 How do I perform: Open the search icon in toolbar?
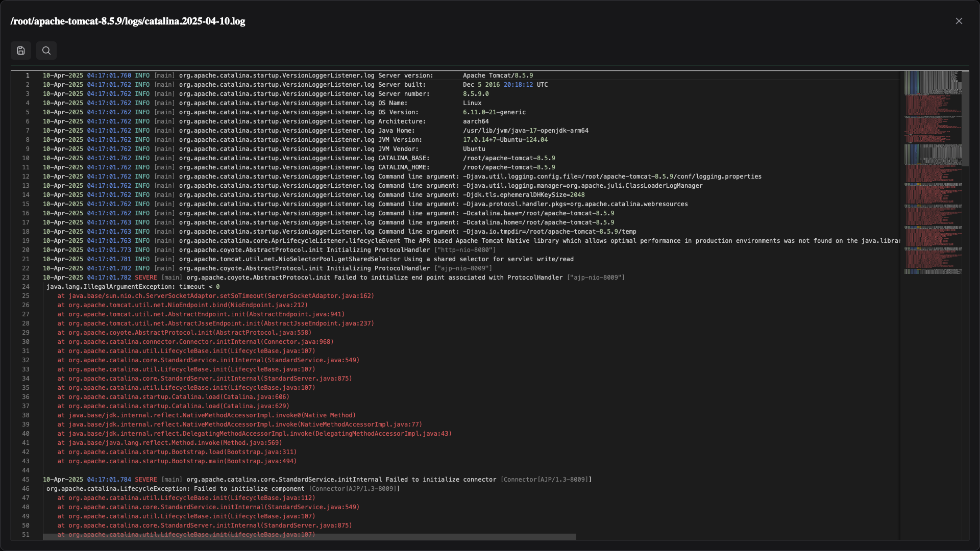[46, 51]
